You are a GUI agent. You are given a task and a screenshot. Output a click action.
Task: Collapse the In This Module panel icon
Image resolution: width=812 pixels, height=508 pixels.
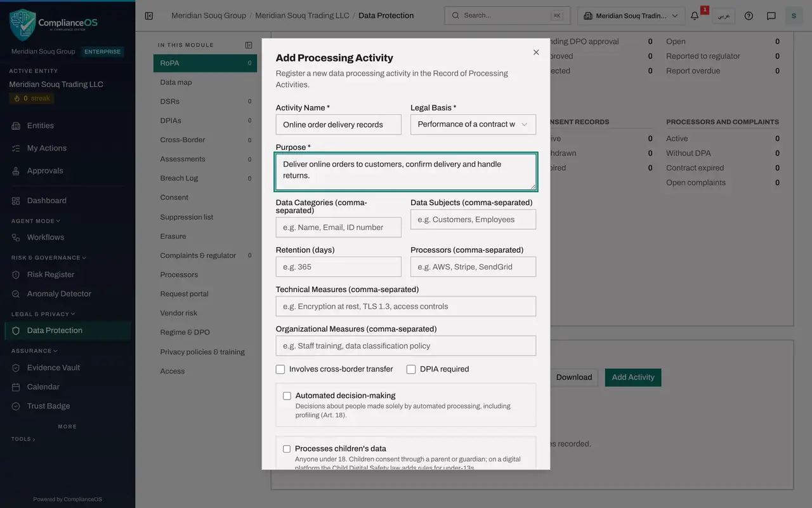[249, 45]
